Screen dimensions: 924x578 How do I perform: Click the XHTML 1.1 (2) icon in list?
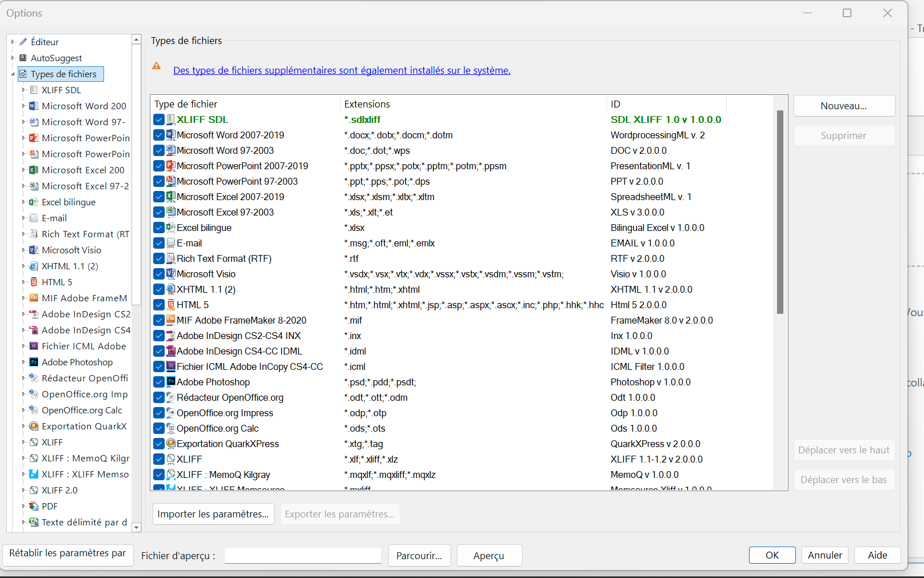(171, 289)
